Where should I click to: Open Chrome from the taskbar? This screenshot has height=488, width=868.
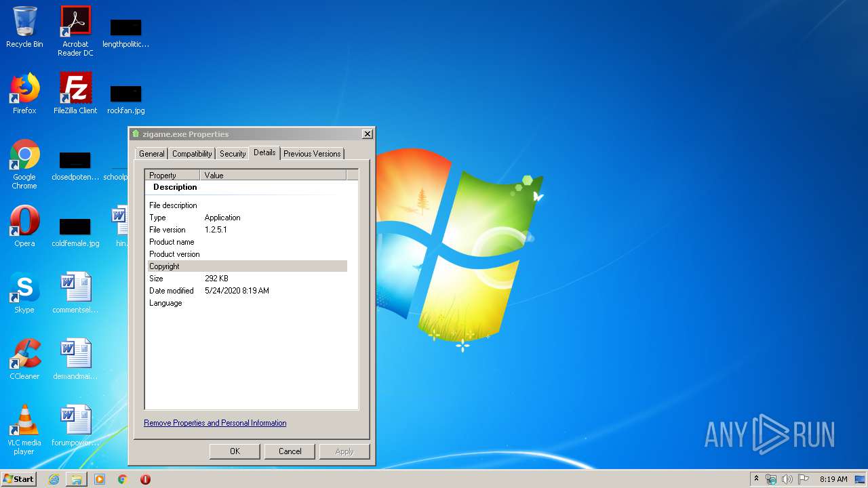point(123,479)
